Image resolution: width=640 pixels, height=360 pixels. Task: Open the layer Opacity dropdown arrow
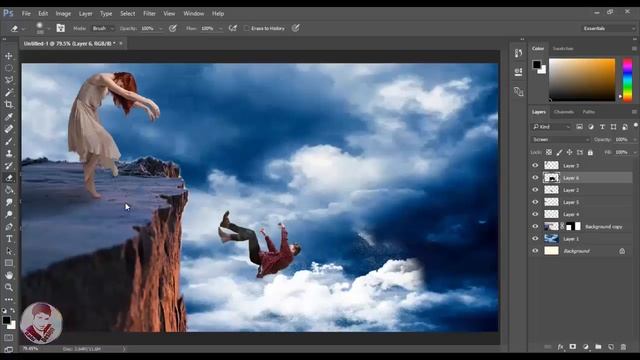pyautogui.click(x=635, y=140)
